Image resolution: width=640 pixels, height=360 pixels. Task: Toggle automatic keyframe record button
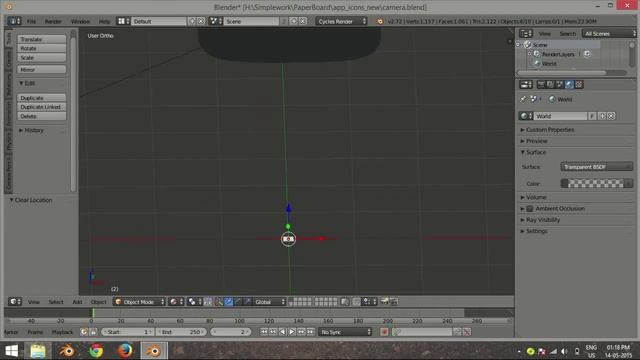click(384, 332)
